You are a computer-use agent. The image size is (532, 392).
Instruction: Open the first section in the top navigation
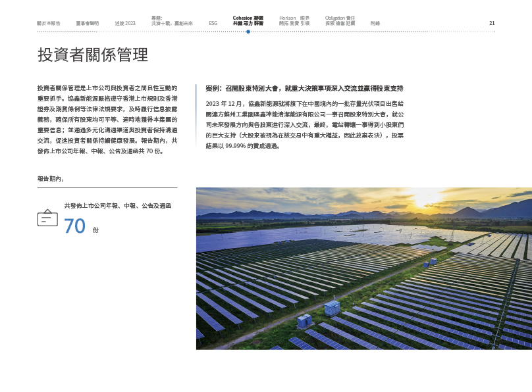pyautogui.click(x=49, y=23)
